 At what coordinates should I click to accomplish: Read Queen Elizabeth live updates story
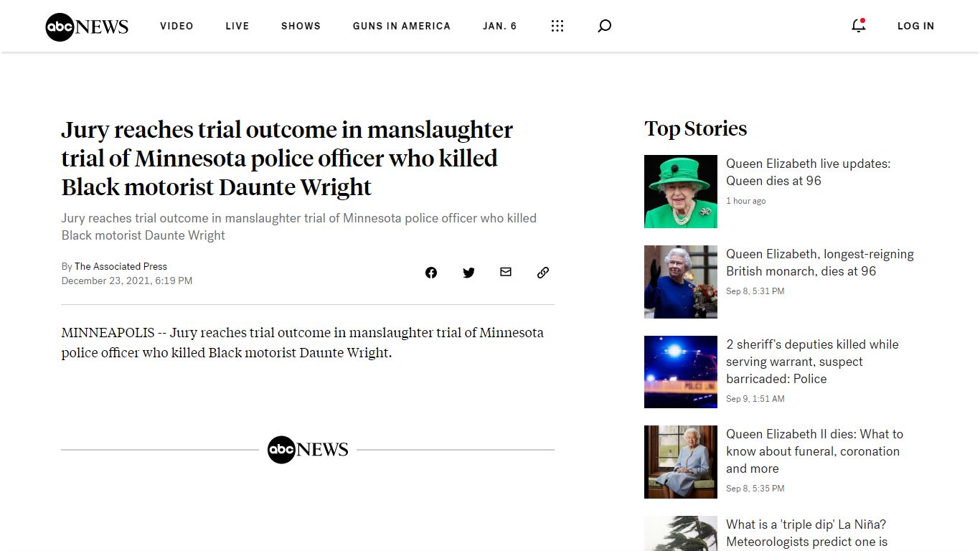click(809, 172)
